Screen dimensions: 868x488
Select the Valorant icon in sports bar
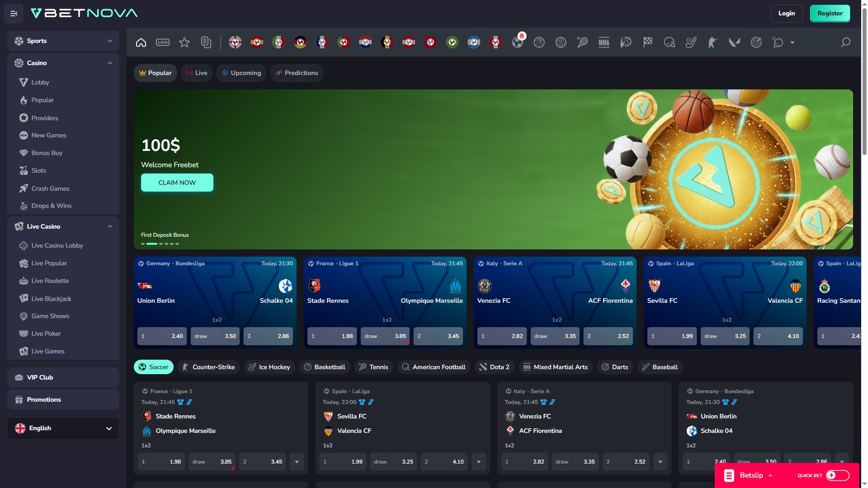coord(735,42)
